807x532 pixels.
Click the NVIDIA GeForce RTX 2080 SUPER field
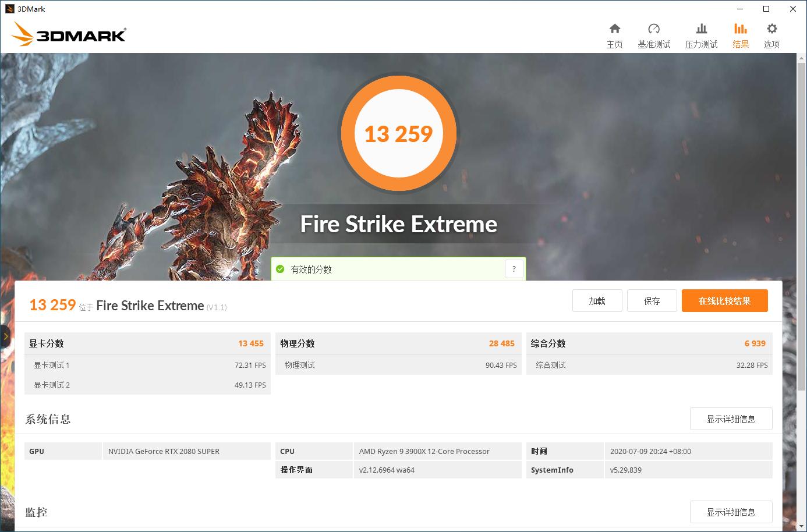tap(186, 451)
